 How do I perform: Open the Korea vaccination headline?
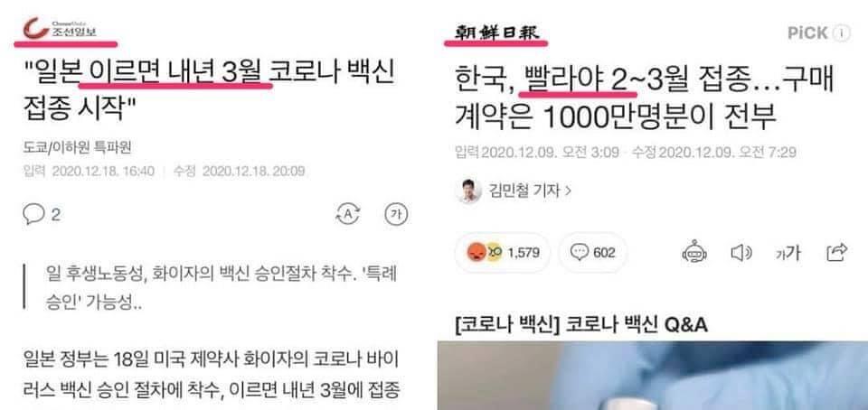644,99
